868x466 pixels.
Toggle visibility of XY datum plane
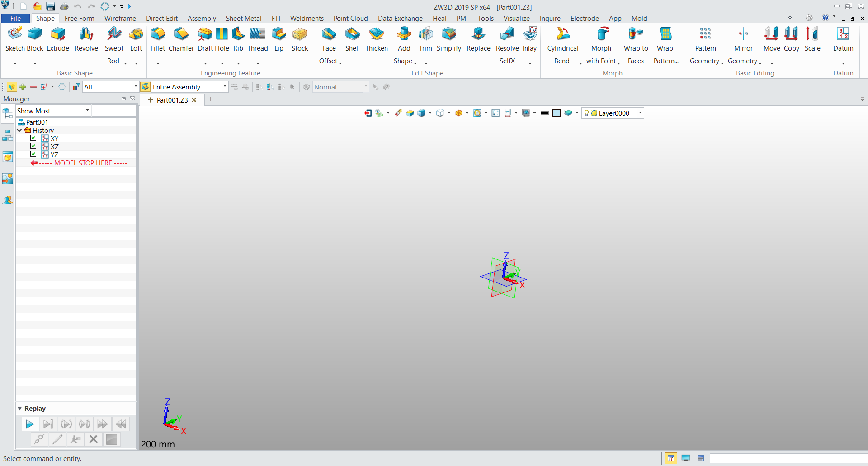click(33, 137)
